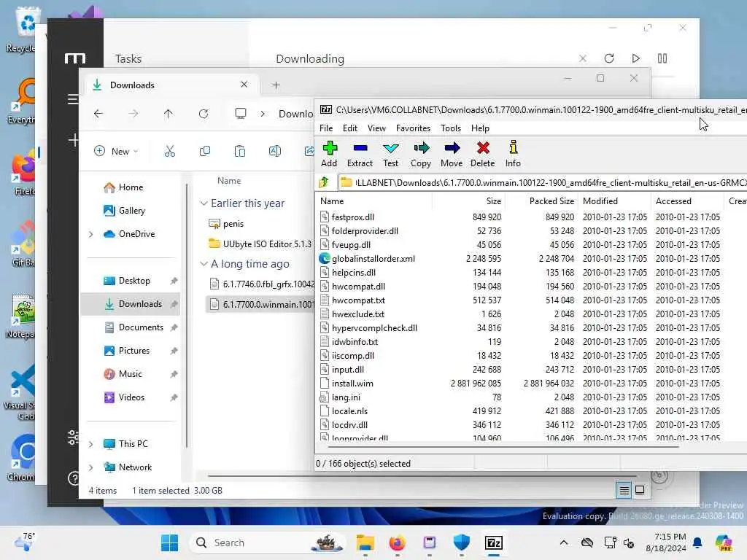Select hwcompat.txt in the archive list
747x560 pixels.
pos(358,300)
